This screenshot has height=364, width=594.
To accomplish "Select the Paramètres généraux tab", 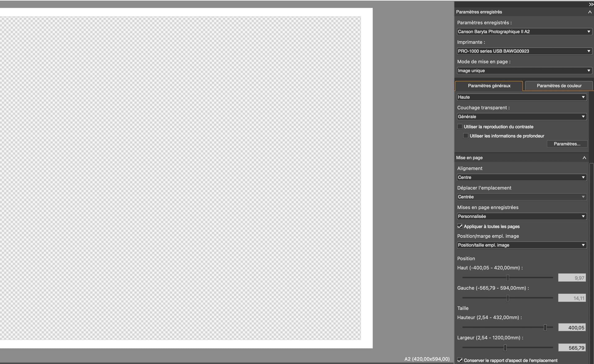I will (x=489, y=86).
